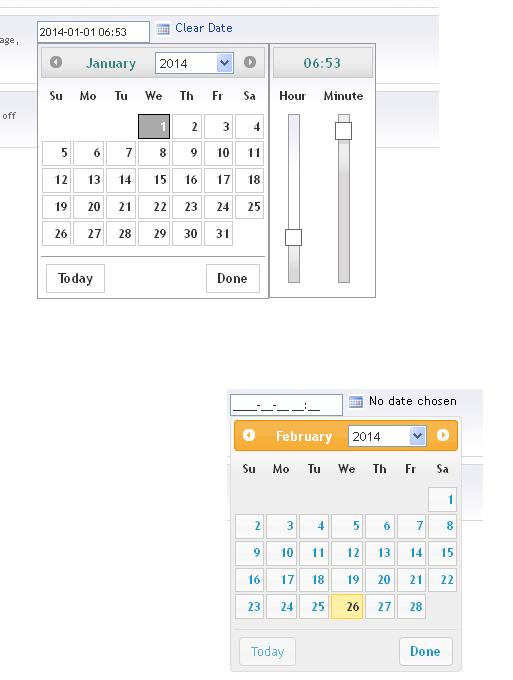The height and width of the screenshot is (680, 513).
Task: Click Done button in January calendar
Action: 233,278
